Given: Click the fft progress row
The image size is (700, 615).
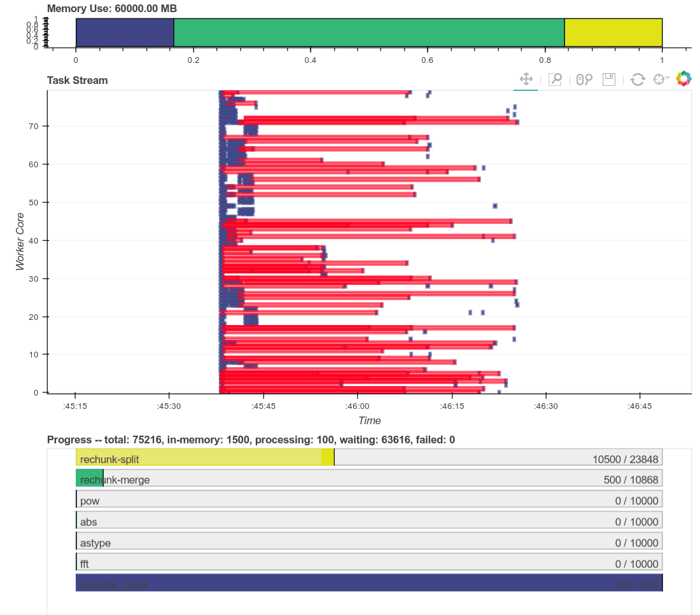Looking at the screenshot, I should [x=369, y=562].
